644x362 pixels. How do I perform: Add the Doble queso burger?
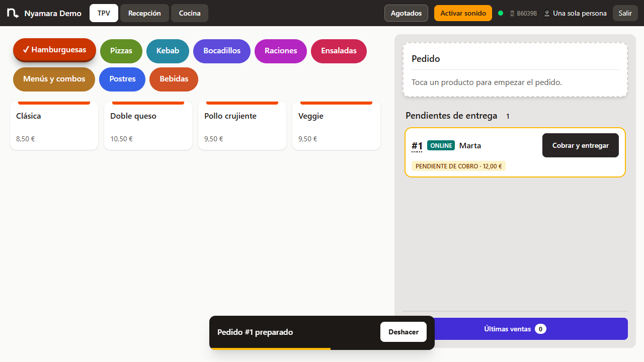[x=148, y=126]
